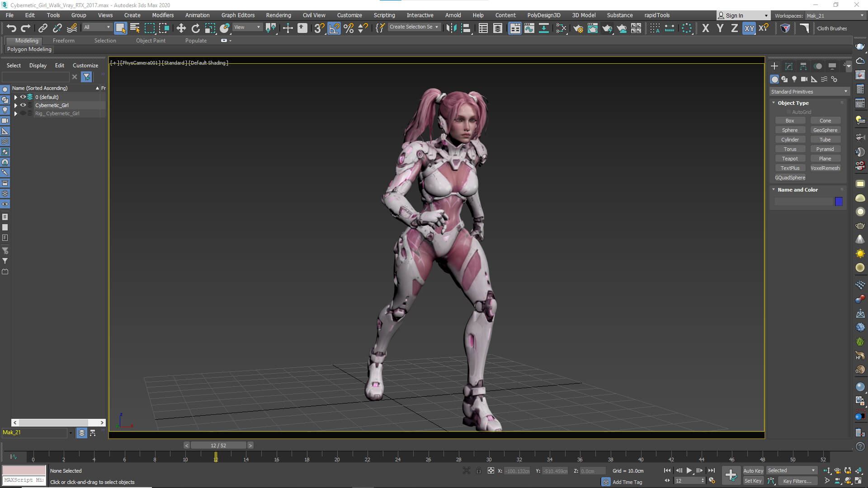
Task: Restrict axis to Y
Action: click(720, 28)
